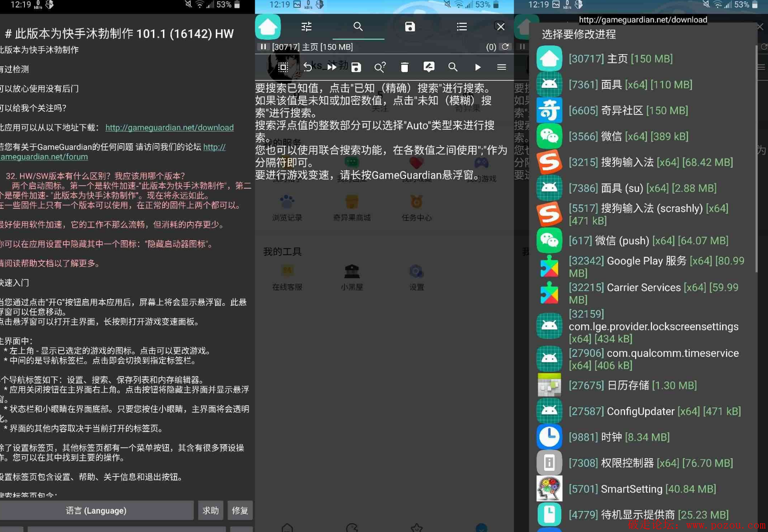768x532 pixels.
Task: Start an unknown fuzzy search
Action: [x=380, y=67]
